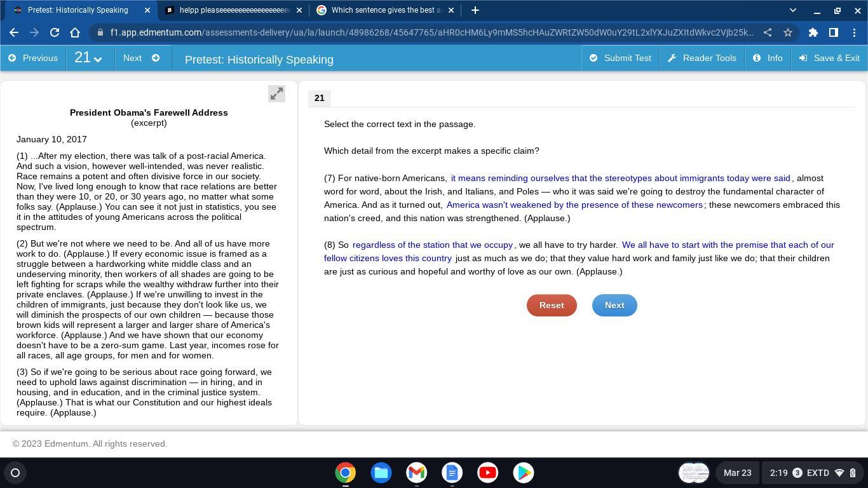Reload the page in Chrome
This screenshot has height=488, width=868.
click(x=55, y=32)
